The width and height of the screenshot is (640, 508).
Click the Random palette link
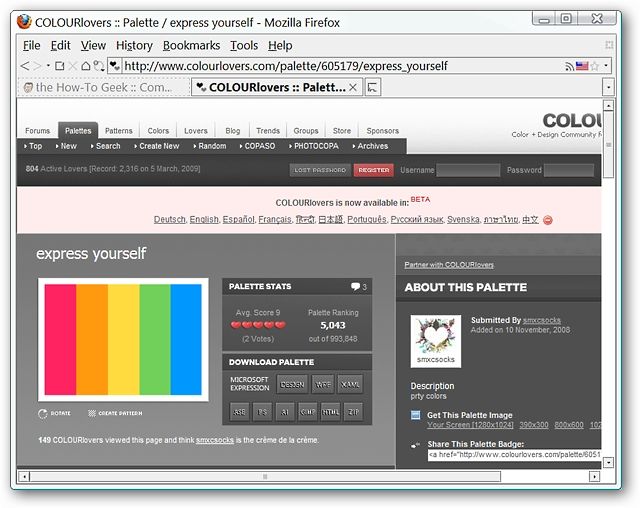click(x=210, y=146)
